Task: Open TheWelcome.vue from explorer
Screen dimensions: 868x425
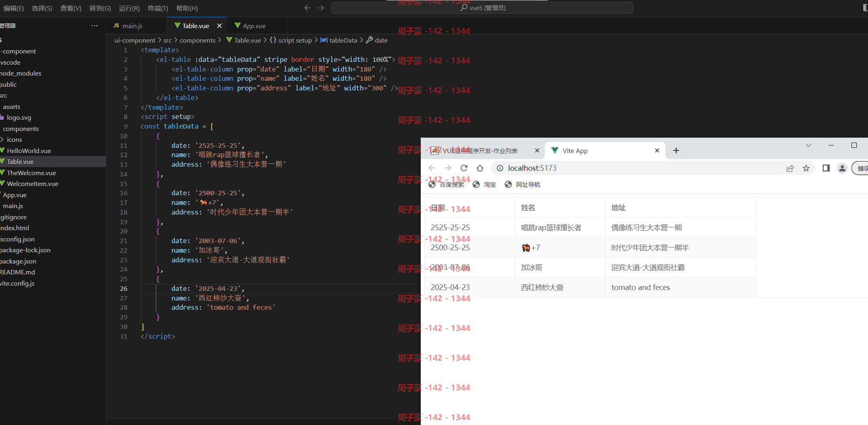Action: point(31,173)
